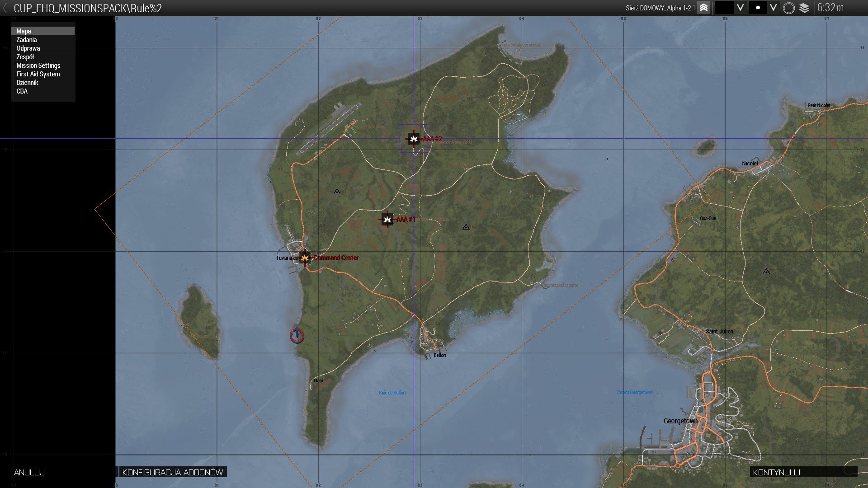
Task: Click the back arrow beside mission title
Action: [x=5, y=8]
